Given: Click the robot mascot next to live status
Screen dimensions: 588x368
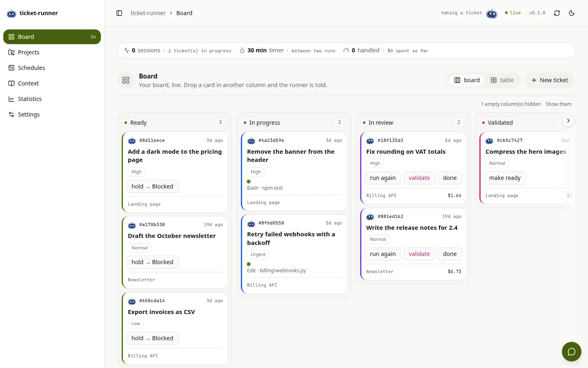Looking at the screenshot, I should (x=492, y=13).
